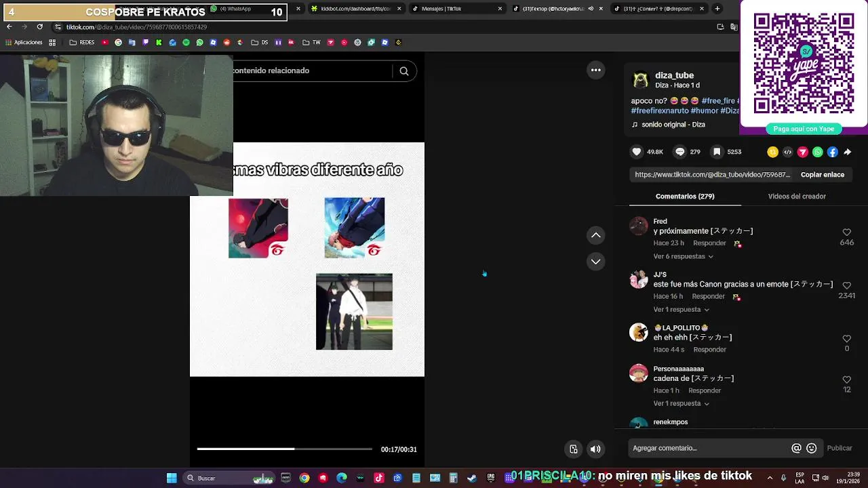868x488 pixels.
Task: Click the #free_fire hashtag
Action: (x=718, y=101)
